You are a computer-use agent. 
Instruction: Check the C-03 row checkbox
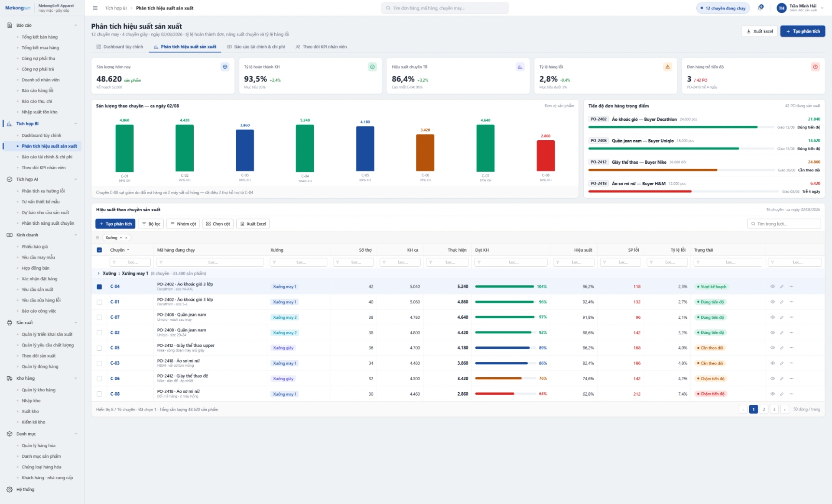99,363
